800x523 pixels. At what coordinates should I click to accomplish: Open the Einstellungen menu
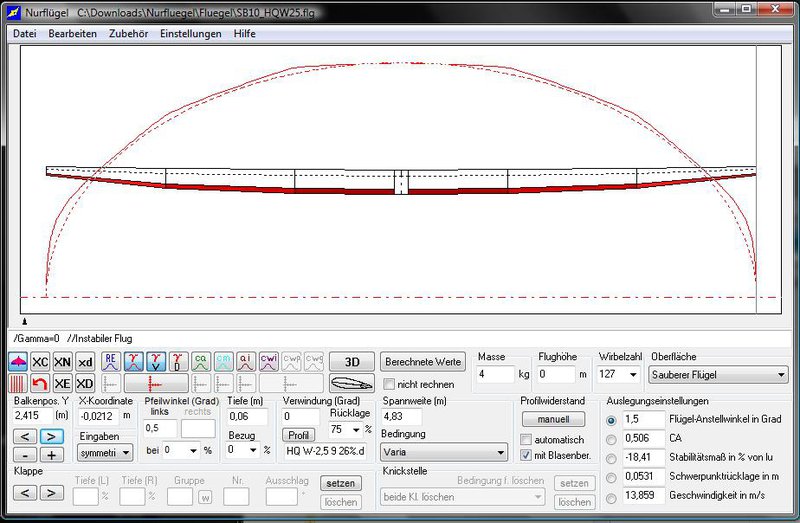(x=190, y=33)
